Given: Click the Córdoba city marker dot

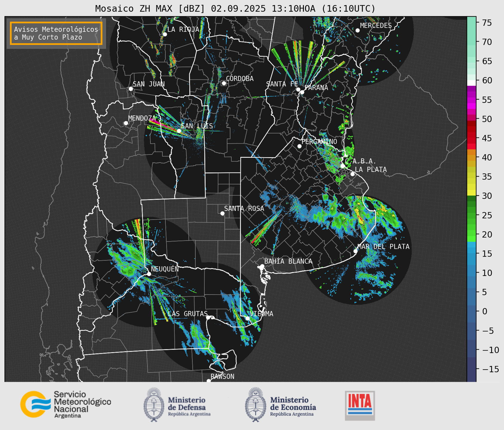Looking at the screenshot, I should click(x=224, y=83).
